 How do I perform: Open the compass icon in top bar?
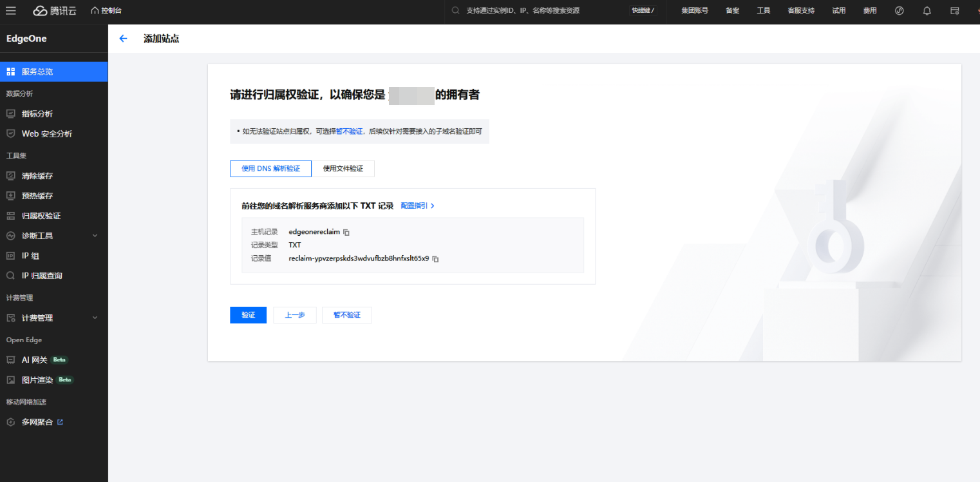(x=900, y=10)
